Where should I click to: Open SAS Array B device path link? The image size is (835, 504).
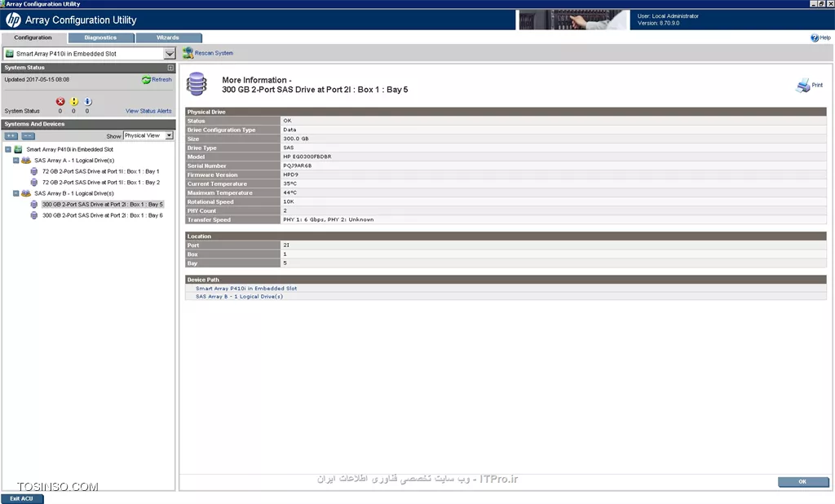tap(239, 297)
